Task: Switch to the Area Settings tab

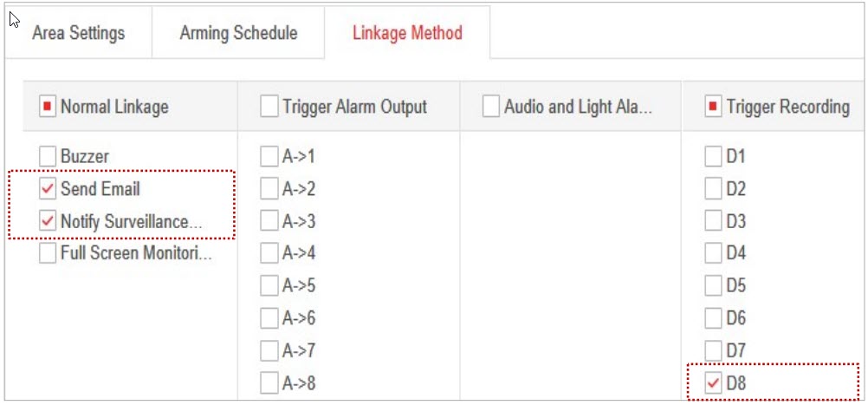Action: pyautogui.click(x=78, y=33)
